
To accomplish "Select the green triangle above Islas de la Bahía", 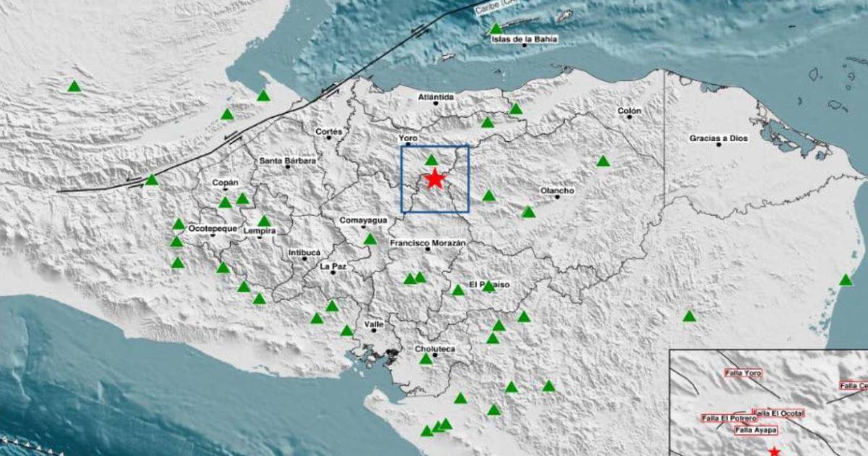I will [x=495, y=29].
